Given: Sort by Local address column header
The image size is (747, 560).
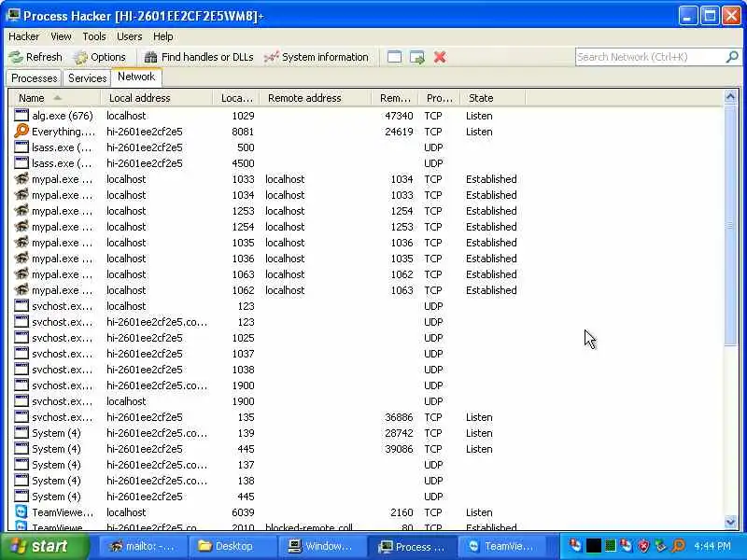Looking at the screenshot, I should (x=157, y=98).
